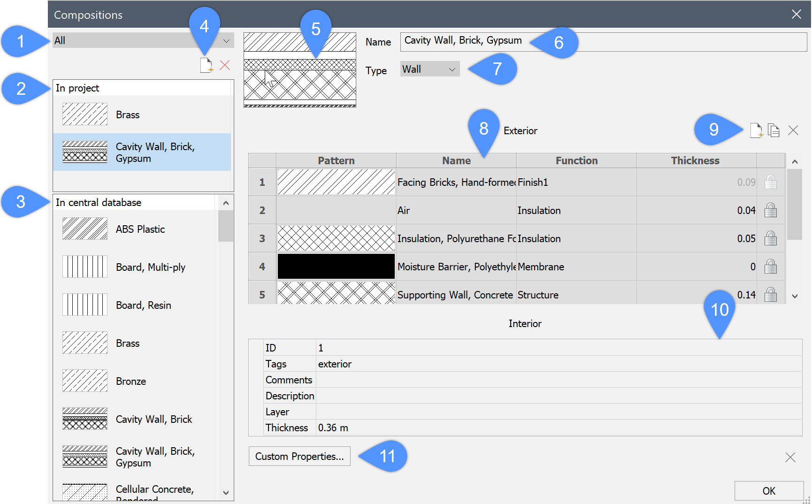Toggle the lock for Supporting Wall ply
Screen dimensions: 812x504
pos(770,294)
